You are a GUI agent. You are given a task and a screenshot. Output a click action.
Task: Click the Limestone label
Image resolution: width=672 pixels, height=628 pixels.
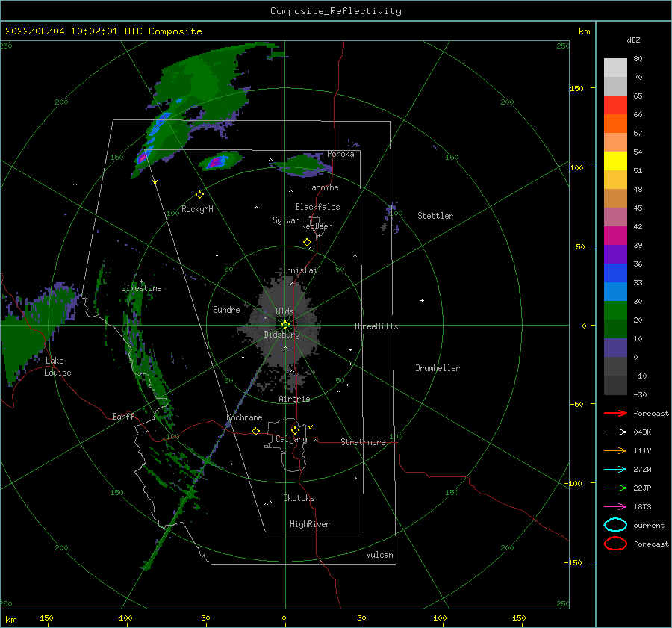pyautogui.click(x=141, y=288)
